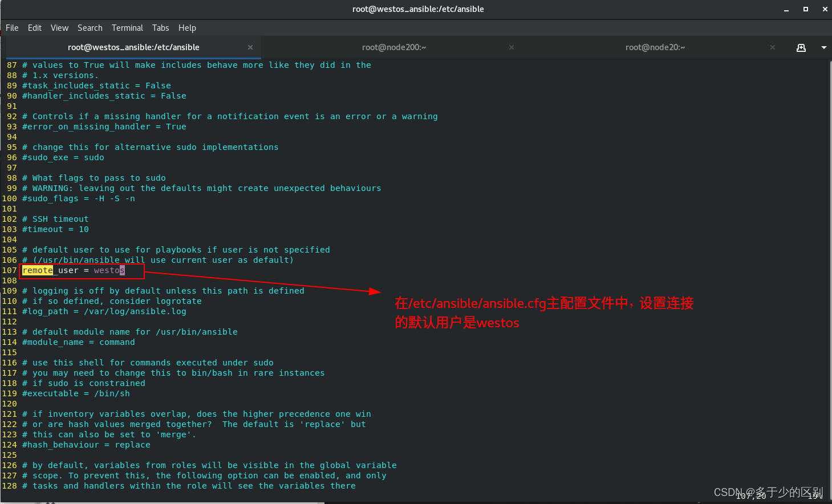Close the root@node20 tab
Viewport: 832px width, 504px height.
773,47
